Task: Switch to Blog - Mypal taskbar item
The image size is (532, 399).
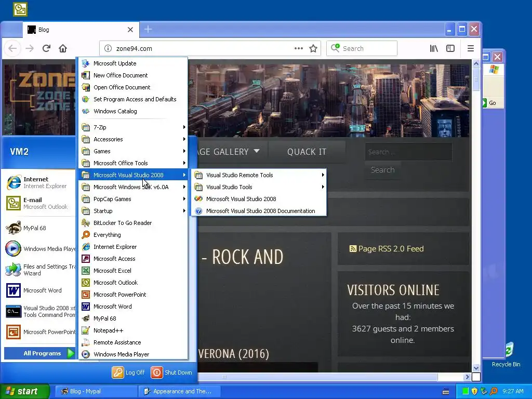Action: pyautogui.click(x=96, y=391)
